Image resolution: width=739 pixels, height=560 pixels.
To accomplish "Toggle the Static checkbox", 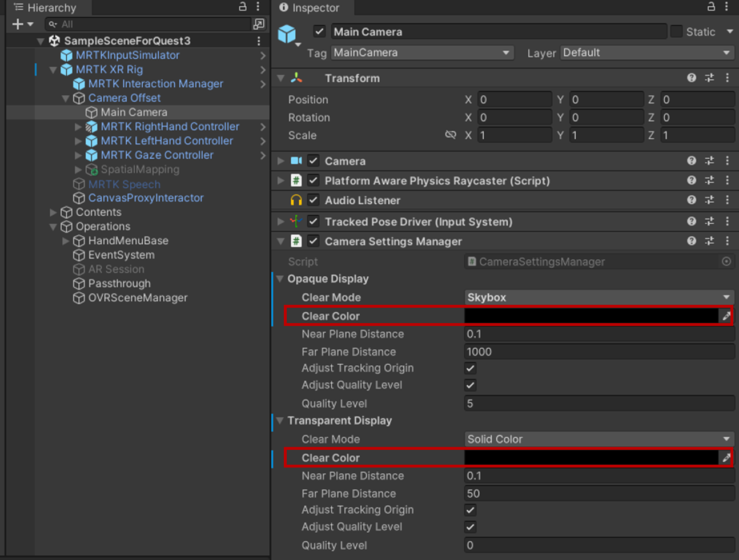I will click(x=676, y=32).
